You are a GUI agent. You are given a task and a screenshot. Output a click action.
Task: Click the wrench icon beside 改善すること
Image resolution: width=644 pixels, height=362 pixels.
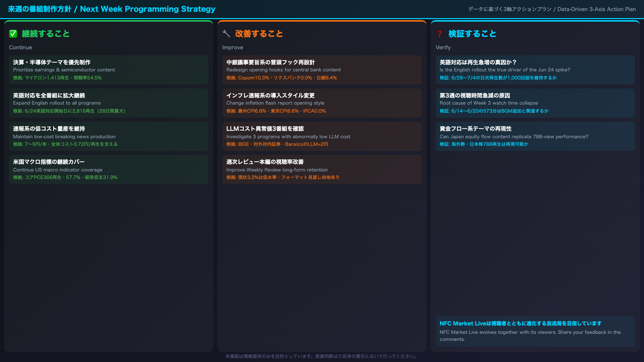[x=226, y=34]
